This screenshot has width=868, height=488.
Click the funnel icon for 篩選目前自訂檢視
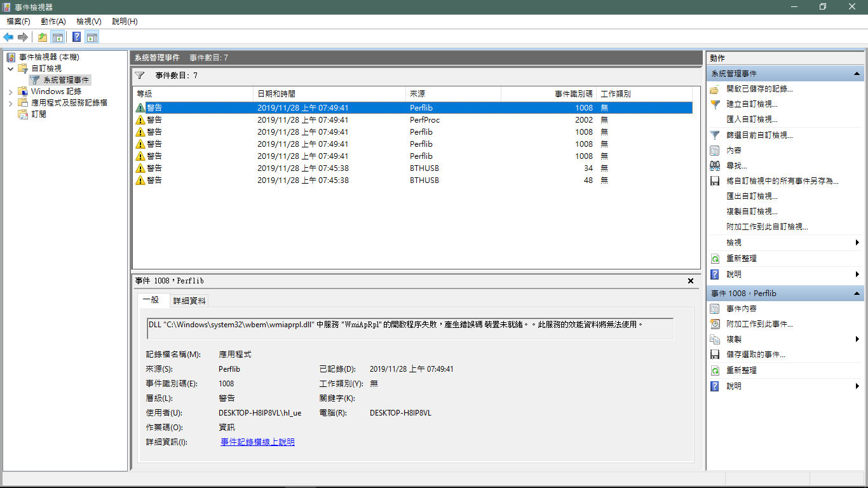click(715, 135)
